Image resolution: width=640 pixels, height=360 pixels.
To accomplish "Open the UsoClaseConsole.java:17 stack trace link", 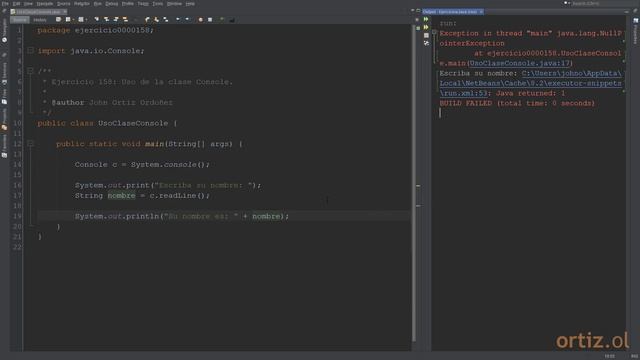I will (x=519, y=63).
